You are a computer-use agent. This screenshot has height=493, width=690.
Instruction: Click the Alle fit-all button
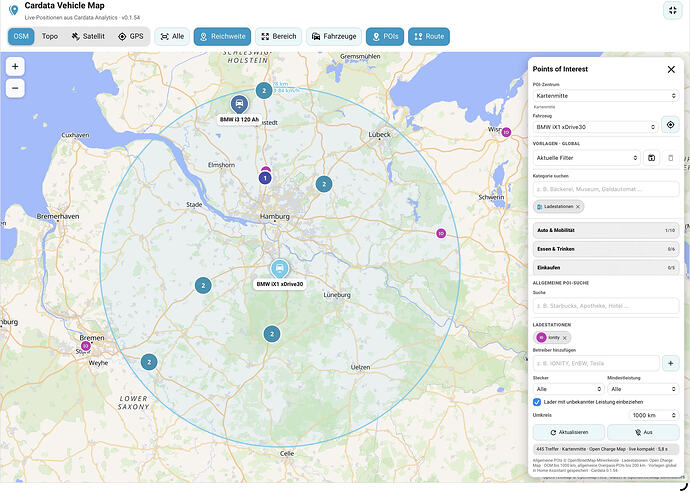click(x=172, y=37)
